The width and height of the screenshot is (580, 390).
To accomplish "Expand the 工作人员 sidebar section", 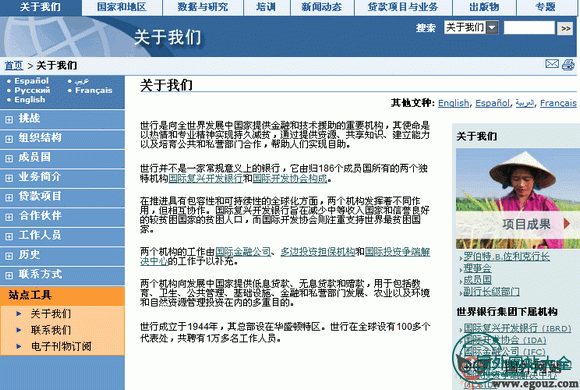I will [9, 236].
